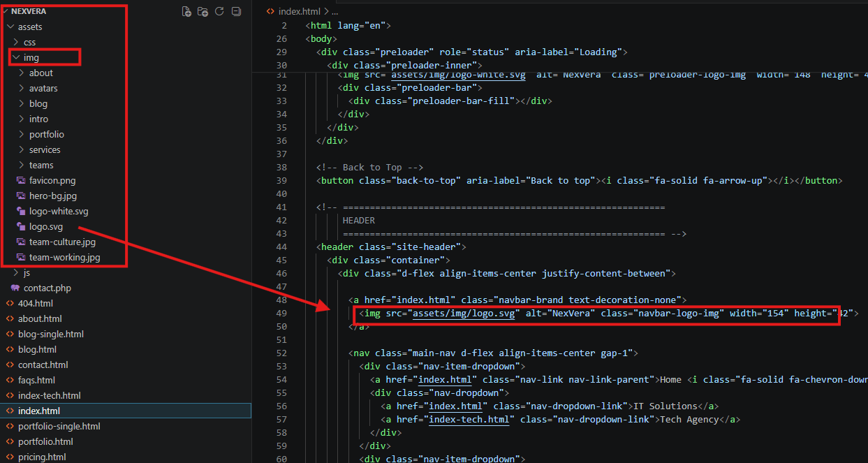Click line number 52 in the gutter
This screenshot has height=463, width=868.
(281, 353)
